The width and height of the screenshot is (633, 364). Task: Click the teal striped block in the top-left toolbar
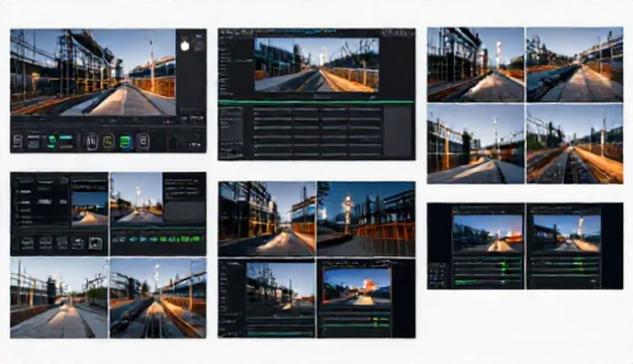tap(66, 141)
